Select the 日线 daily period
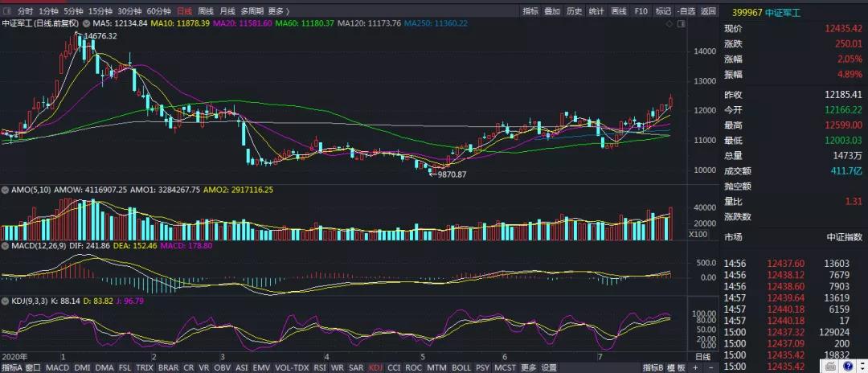Viewport: 868px width, 373px height. pyautogui.click(x=184, y=11)
